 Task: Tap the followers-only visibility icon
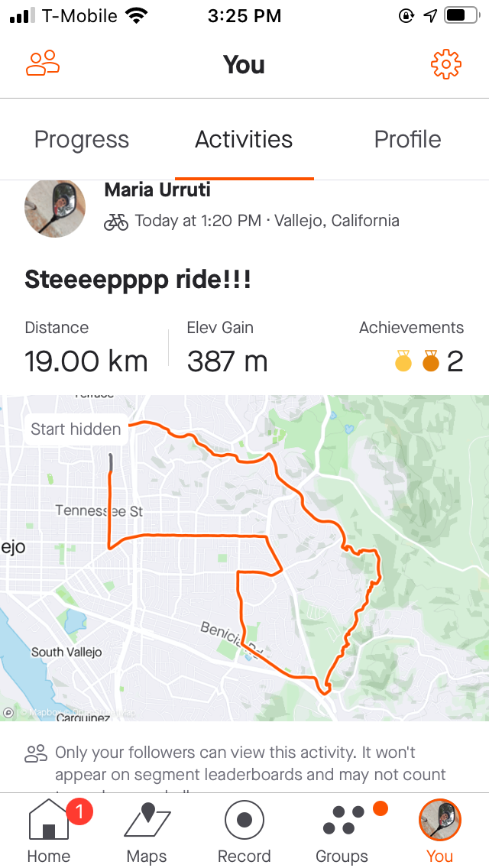36,753
